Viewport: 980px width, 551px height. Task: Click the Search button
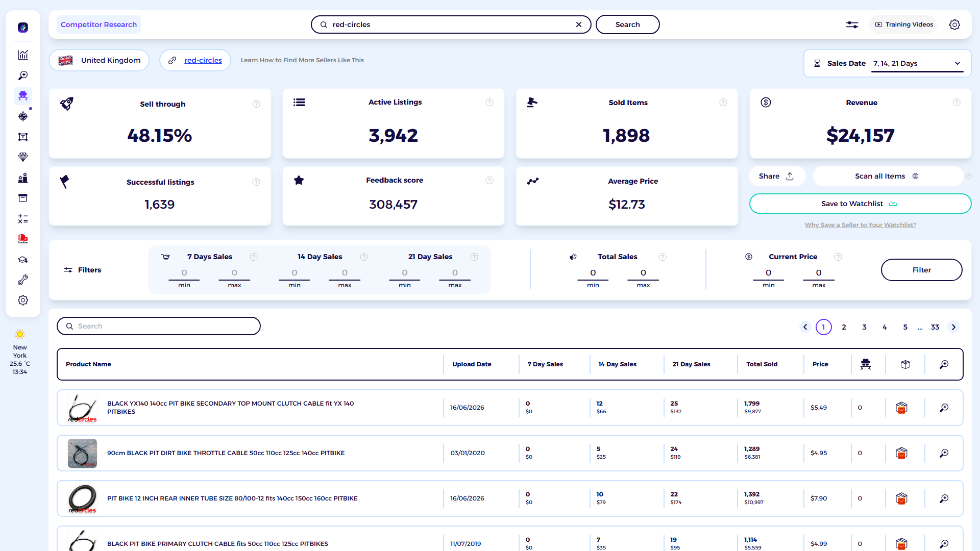pyautogui.click(x=628, y=24)
